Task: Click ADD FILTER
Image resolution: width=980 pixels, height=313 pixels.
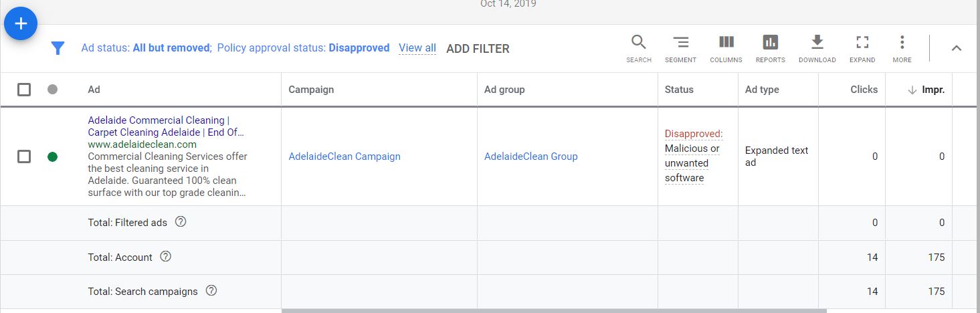Action: [x=478, y=49]
